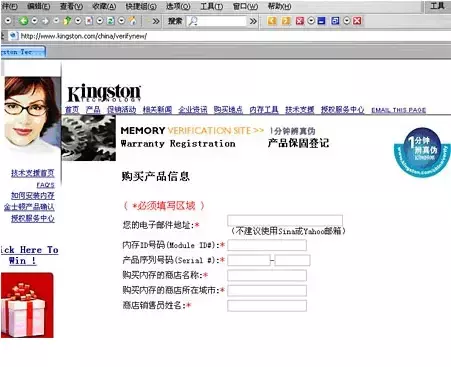Open the 内存工具 link
Viewport: 451px width, 367px height.
(x=264, y=110)
